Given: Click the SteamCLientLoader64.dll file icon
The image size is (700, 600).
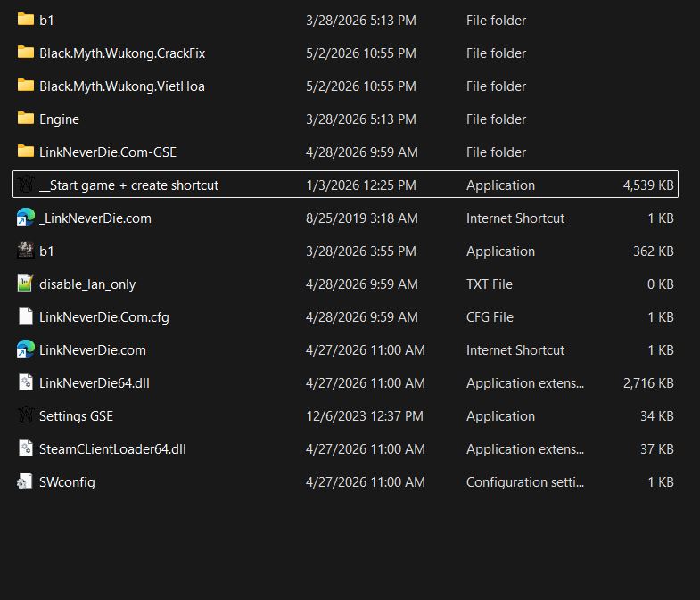Looking at the screenshot, I should point(26,448).
